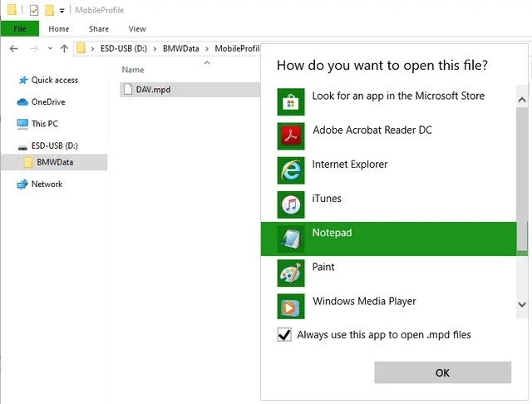The width and height of the screenshot is (532, 404).
Task: Expand the chevron before ESD-USB (D:) in path
Action: [92, 49]
